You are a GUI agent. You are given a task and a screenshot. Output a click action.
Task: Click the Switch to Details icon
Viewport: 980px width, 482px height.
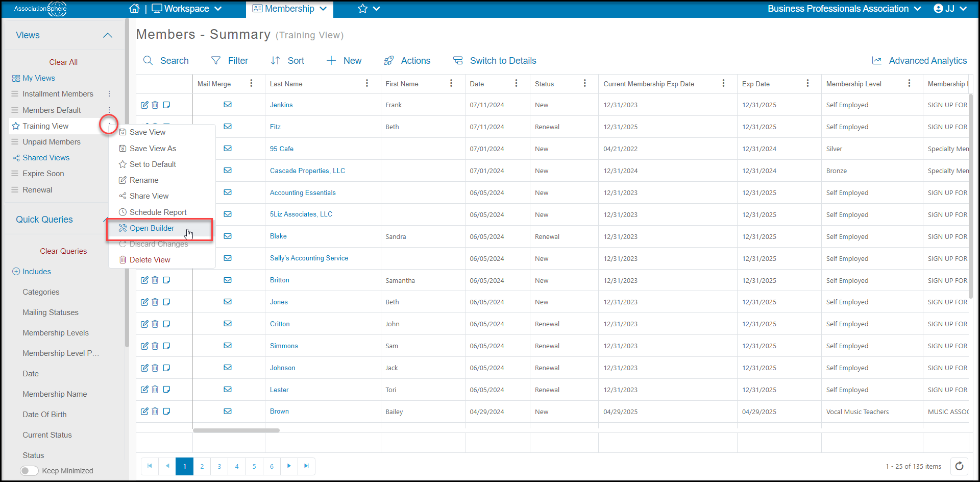[458, 61]
